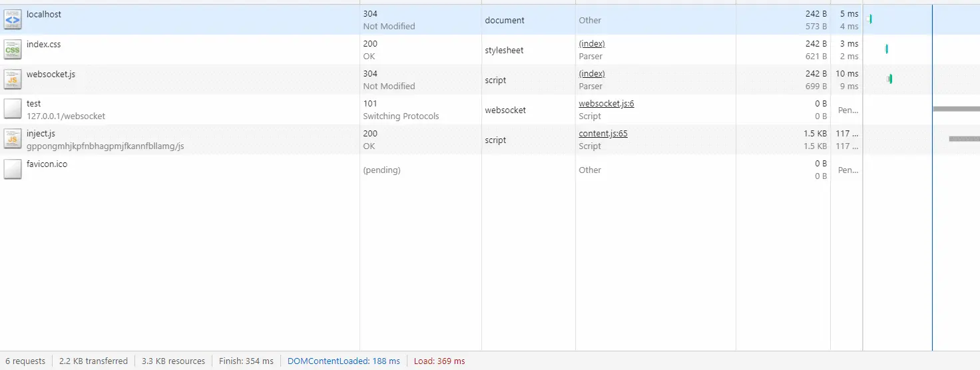Click the favicon.ico request icon
The width and height of the screenshot is (980, 370).
pos(13,170)
